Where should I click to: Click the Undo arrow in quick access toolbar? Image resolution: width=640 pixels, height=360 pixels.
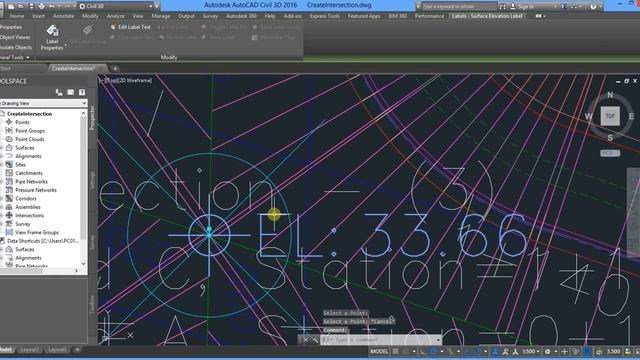(x=53, y=6)
